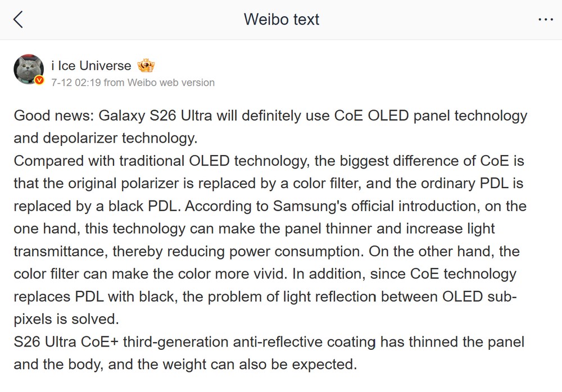This screenshot has width=562, height=392.
Task: Click the line starting with color filter can make
Action: [265, 274]
